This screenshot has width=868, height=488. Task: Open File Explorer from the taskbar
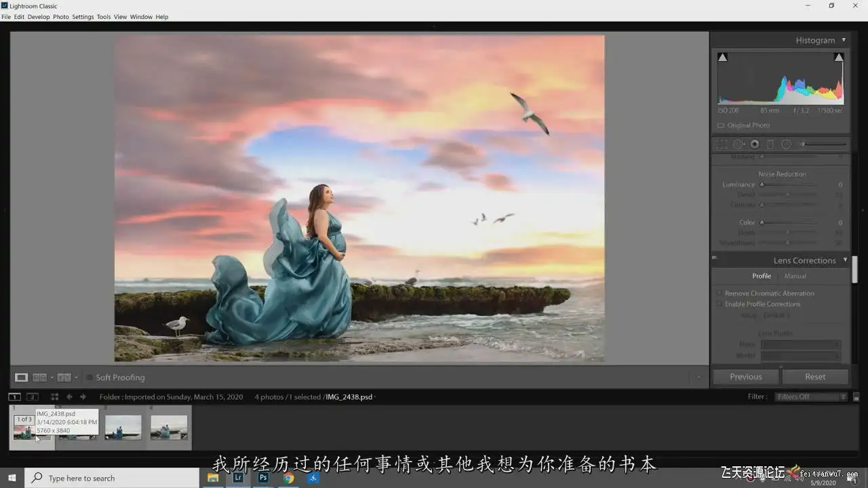[x=212, y=478]
